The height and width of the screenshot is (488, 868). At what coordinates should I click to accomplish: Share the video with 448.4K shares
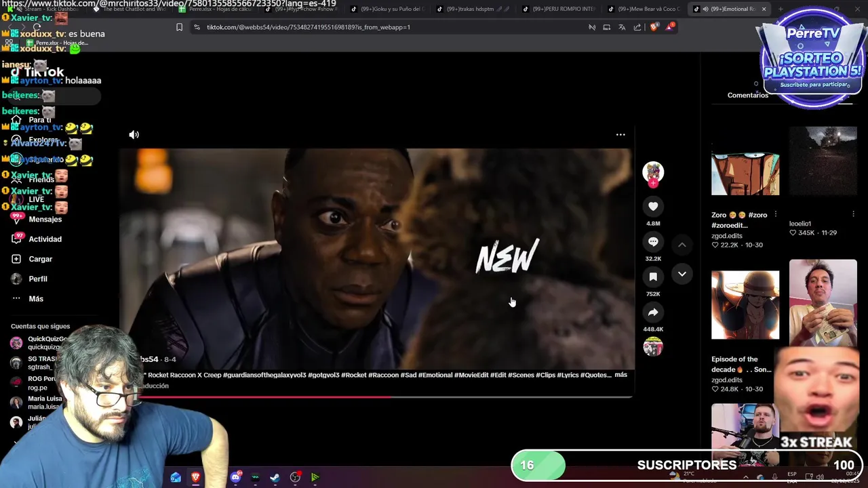click(653, 312)
